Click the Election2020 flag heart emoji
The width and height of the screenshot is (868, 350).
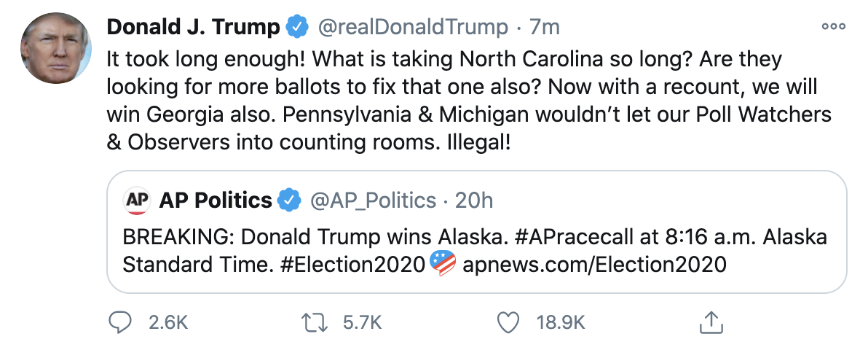443,262
